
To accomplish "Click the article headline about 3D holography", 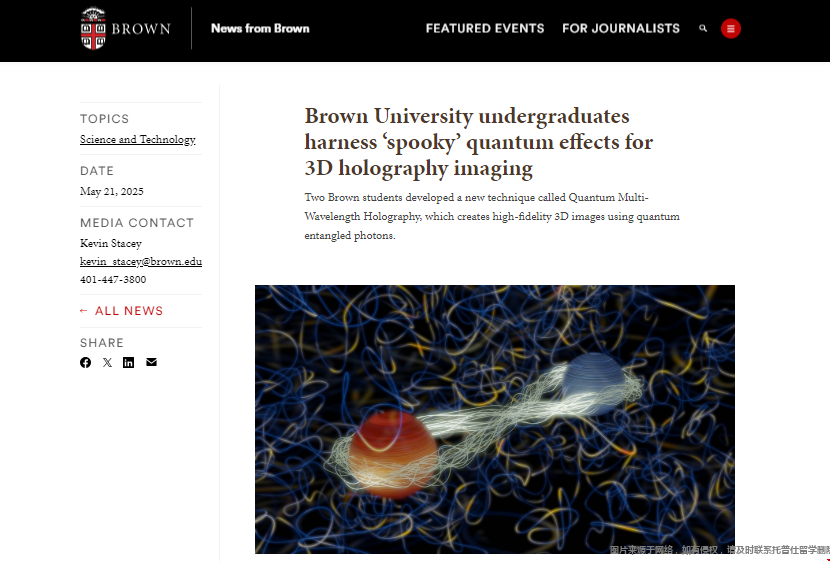I will point(479,142).
